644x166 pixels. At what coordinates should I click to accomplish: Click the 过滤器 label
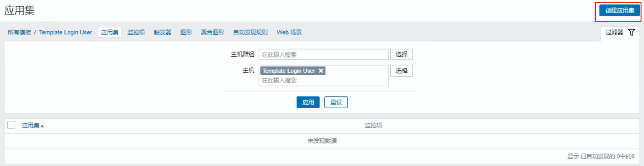pos(614,32)
